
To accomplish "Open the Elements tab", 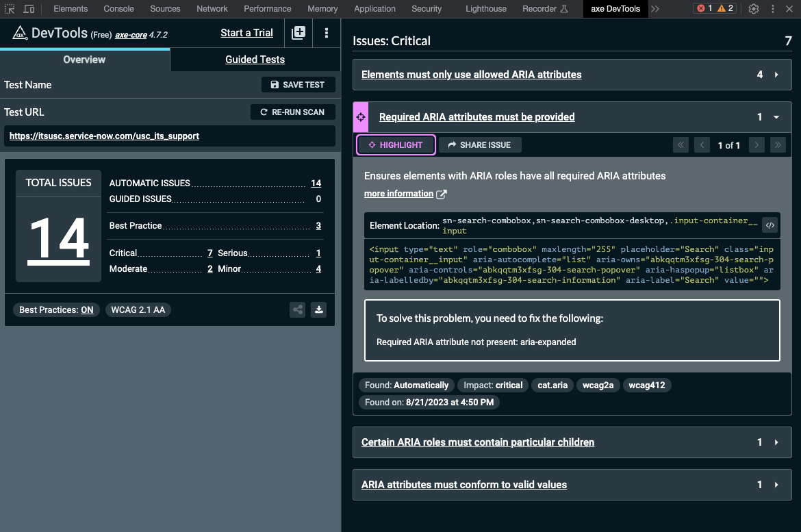I will point(71,9).
